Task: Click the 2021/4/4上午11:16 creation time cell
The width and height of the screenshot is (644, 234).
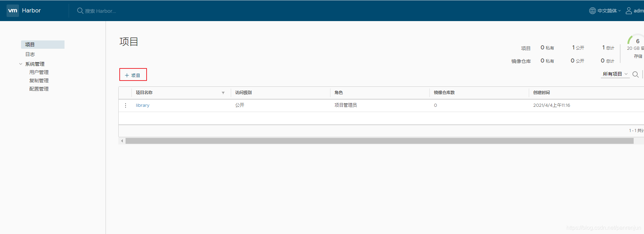Action: (552, 105)
